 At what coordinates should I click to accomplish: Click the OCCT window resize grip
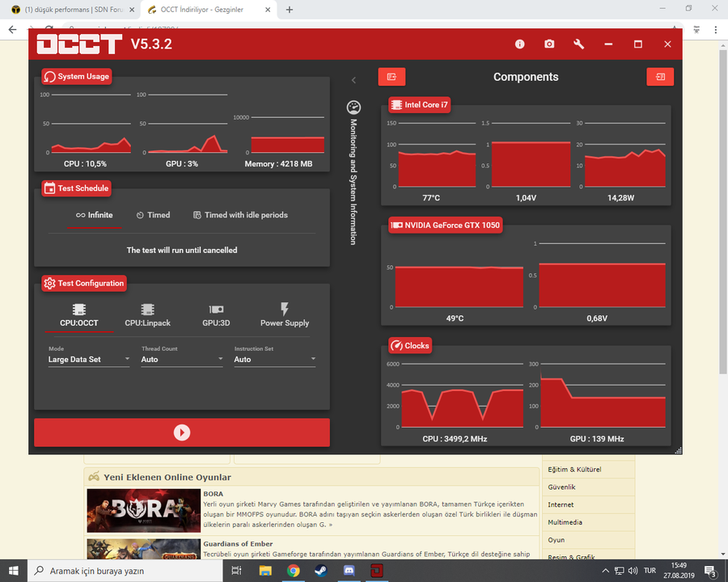point(678,450)
